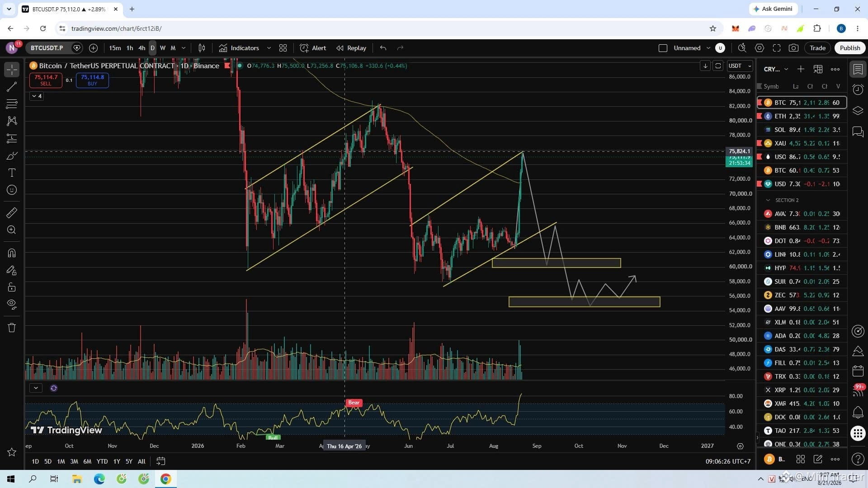Viewport: 868px width, 488px height.
Task: Collapse SECTION 2 in the watchlist
Action: [x=768, y=200]
